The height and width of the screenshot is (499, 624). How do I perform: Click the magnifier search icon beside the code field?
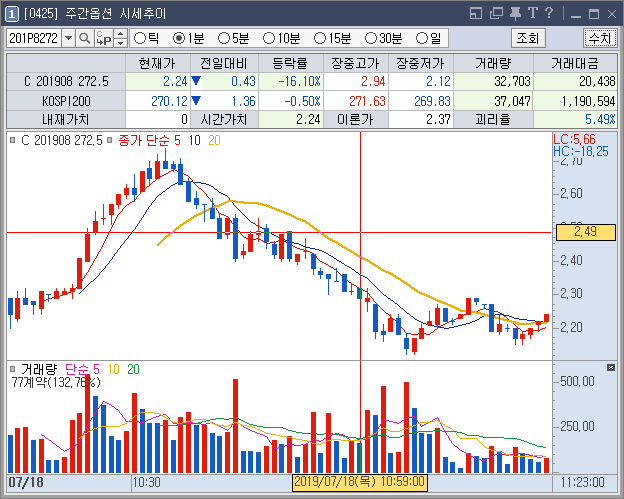84,38
